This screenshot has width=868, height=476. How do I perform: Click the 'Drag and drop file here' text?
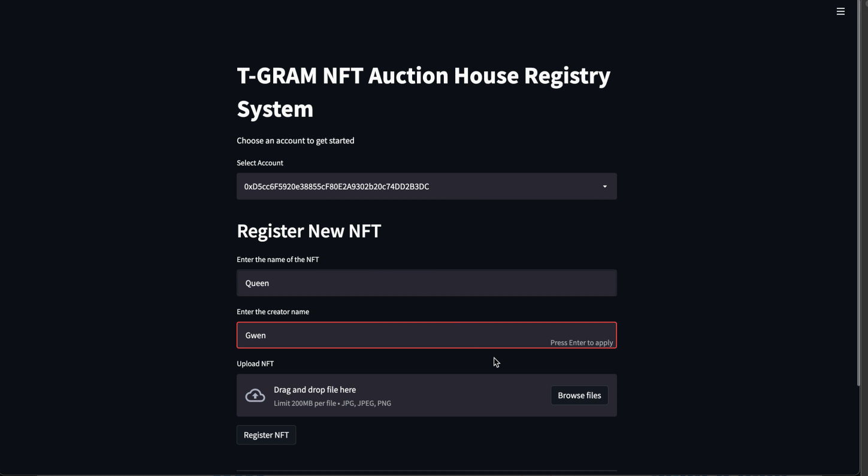314,390
